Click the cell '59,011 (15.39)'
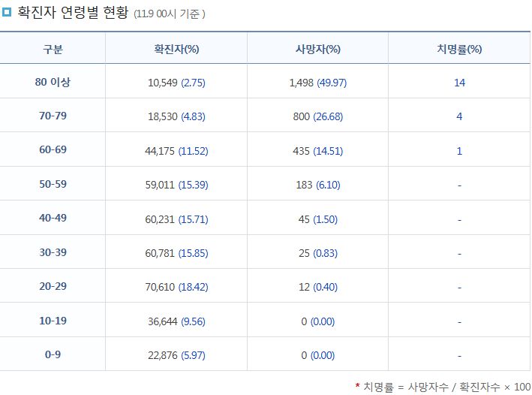 176,185
